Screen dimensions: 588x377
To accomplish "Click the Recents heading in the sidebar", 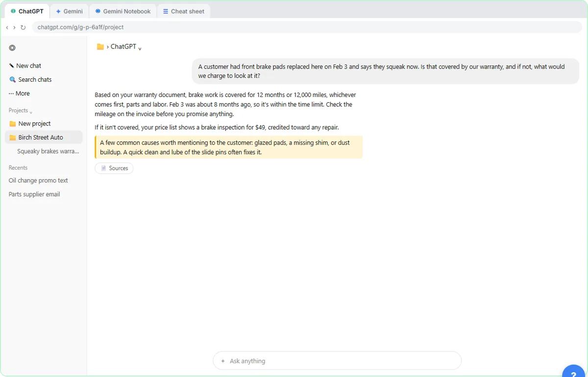I will (18, 168).
